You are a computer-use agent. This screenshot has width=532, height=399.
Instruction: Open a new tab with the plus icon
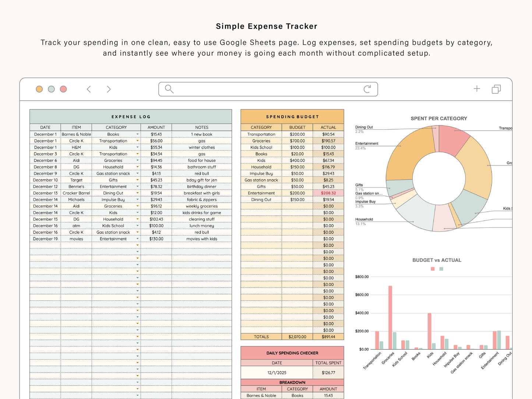pyautogui.click(x=476, y=89)
